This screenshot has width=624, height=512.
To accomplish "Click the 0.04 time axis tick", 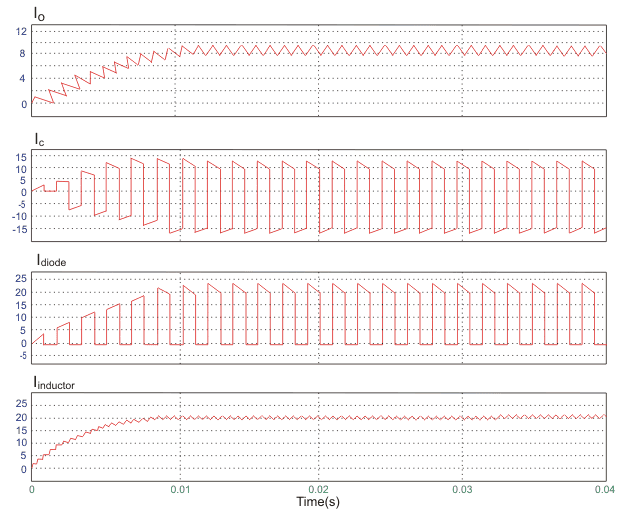I will pos(603,489).
